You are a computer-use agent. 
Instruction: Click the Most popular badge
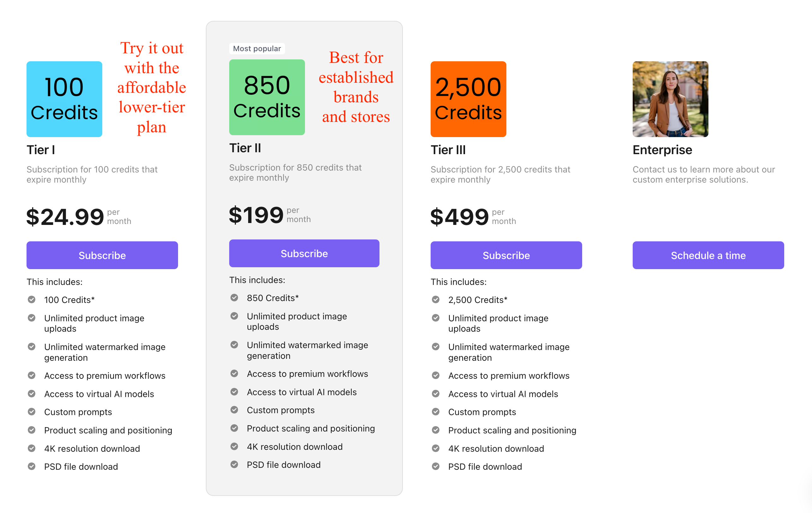[257, 49]
